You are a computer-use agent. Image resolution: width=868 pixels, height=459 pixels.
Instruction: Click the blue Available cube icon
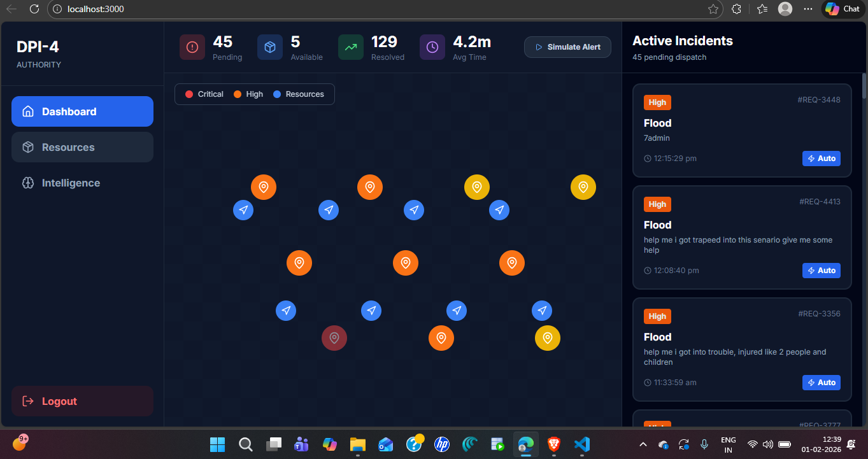pyautogui.click(x=270, y=47)
